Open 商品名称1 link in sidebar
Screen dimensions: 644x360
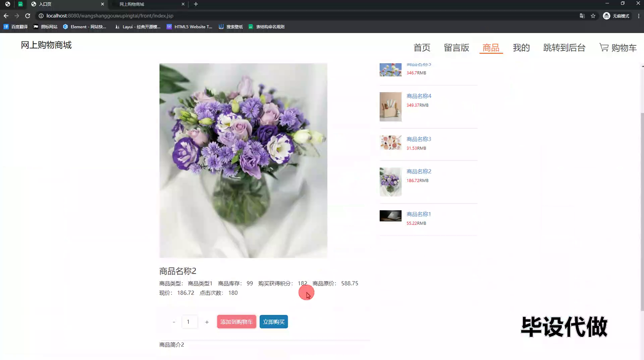(x=419, y=214)
